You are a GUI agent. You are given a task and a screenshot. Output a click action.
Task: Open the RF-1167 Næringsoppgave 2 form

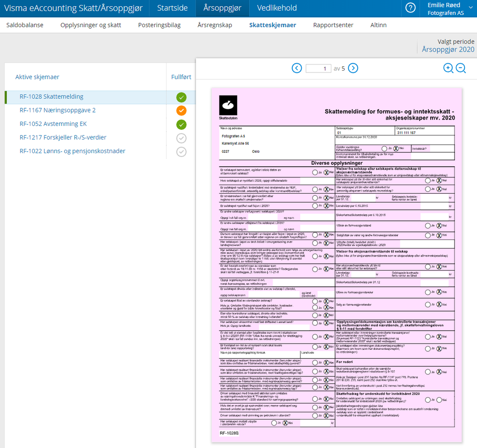click(x=57, y=110)
